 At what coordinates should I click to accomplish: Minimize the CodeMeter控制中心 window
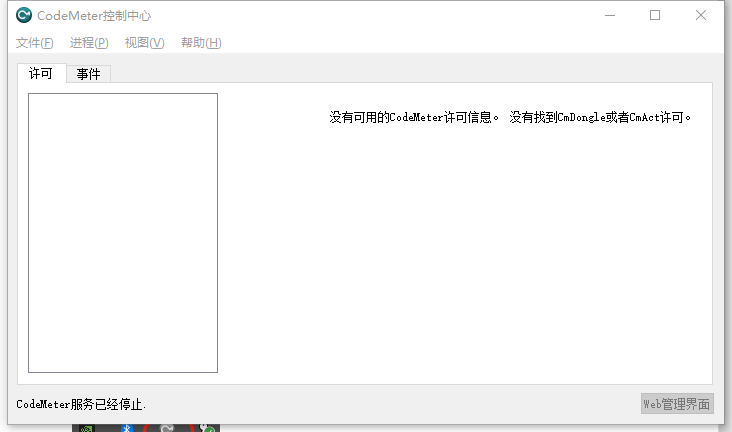pos(610,15)
